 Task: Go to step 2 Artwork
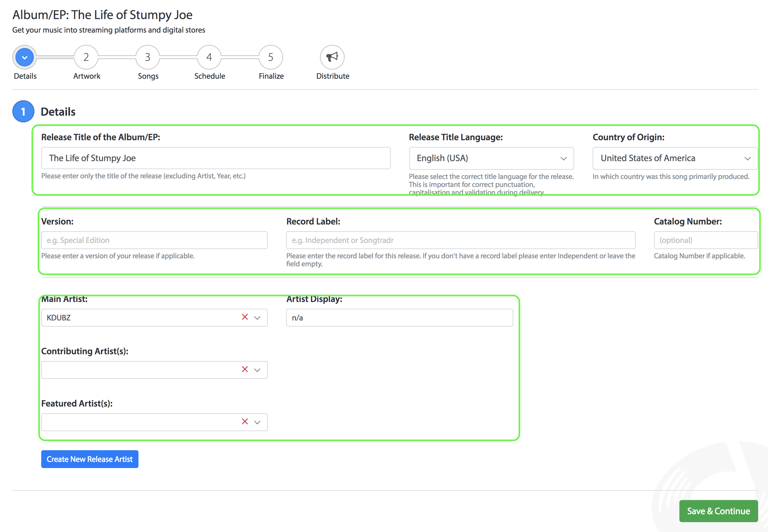(86, 57)
